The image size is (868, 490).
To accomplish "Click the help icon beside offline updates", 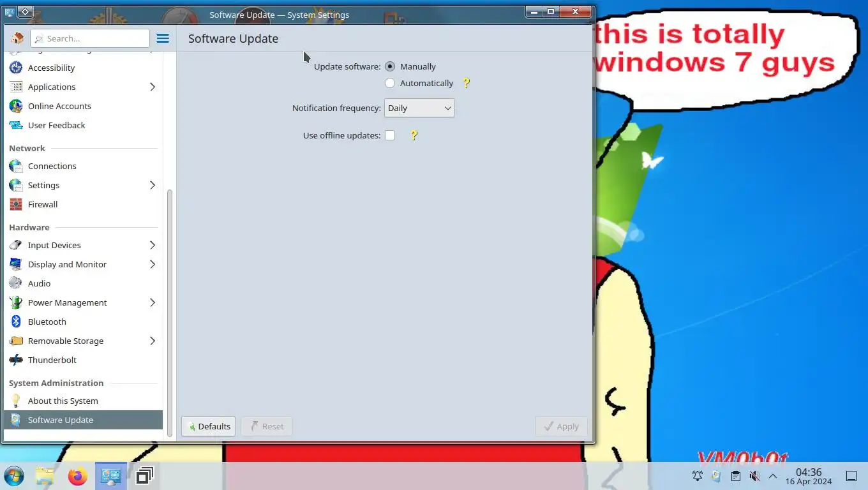I will tap(414, 135).
